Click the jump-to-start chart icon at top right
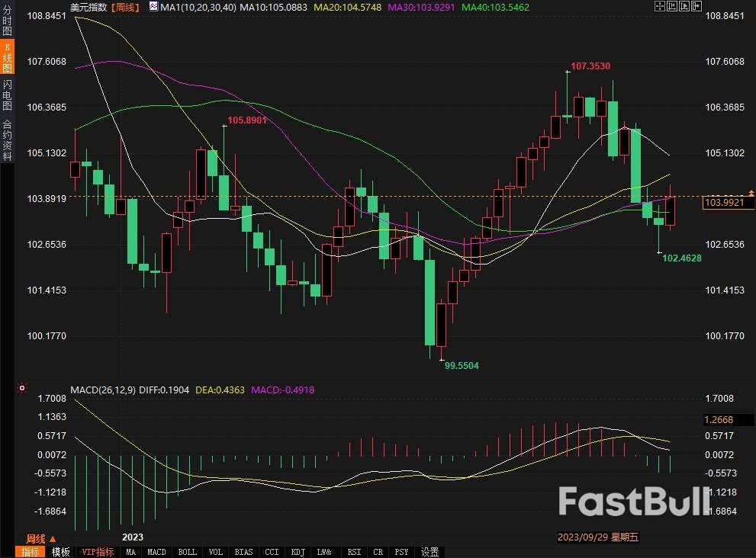Image resolution: width=756 pixels, height=558 pixels. [672, 6]
